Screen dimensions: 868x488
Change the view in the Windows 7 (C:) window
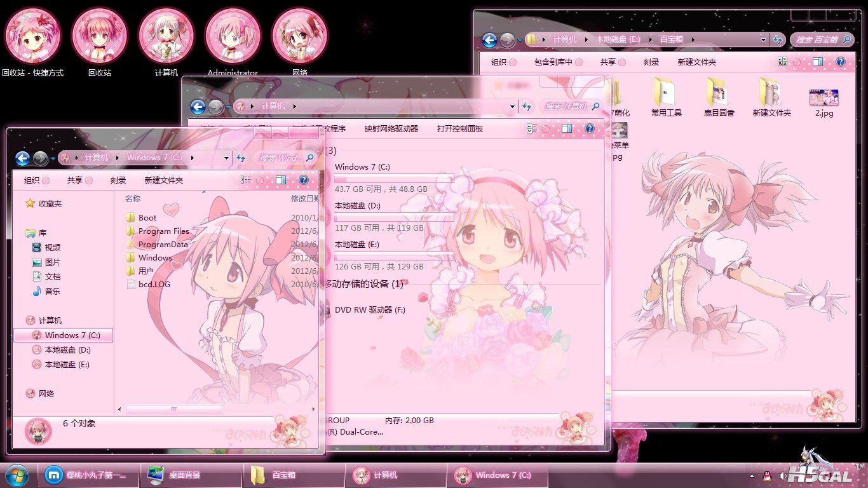[246, 180]
